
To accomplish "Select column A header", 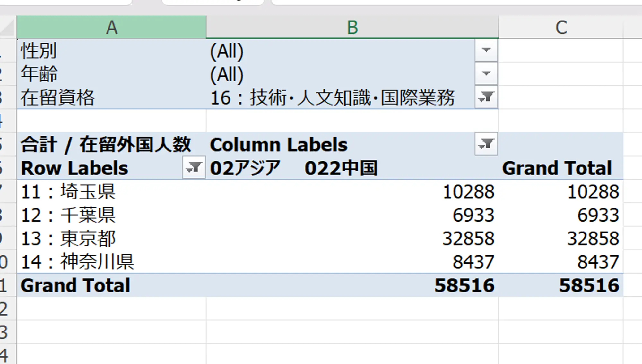I will click(x=111, y=27).
